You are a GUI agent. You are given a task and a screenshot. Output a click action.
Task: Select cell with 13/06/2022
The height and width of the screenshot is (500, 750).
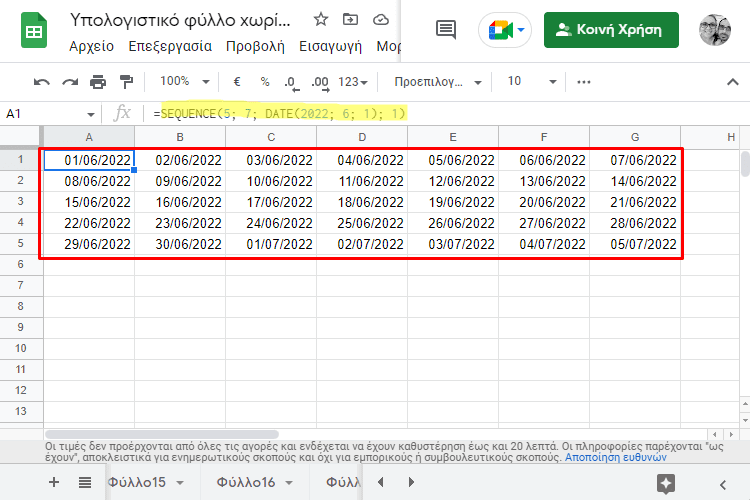click(x=544, y=181)
